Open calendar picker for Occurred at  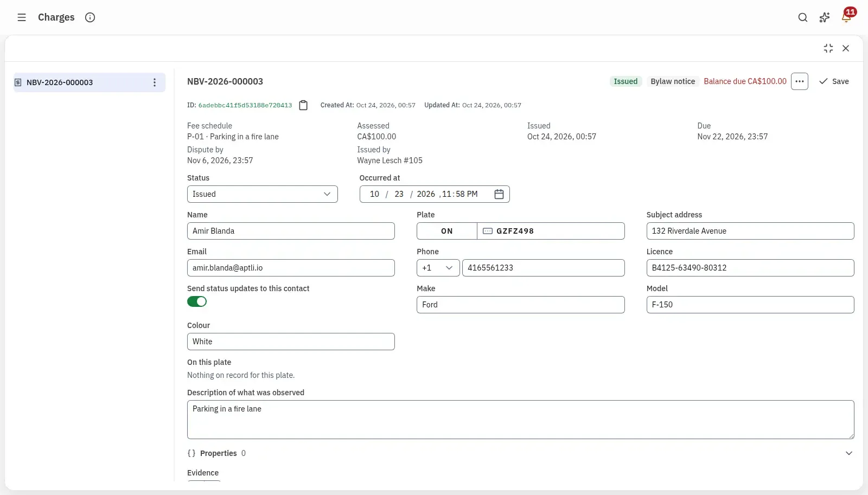click(499, 194)
